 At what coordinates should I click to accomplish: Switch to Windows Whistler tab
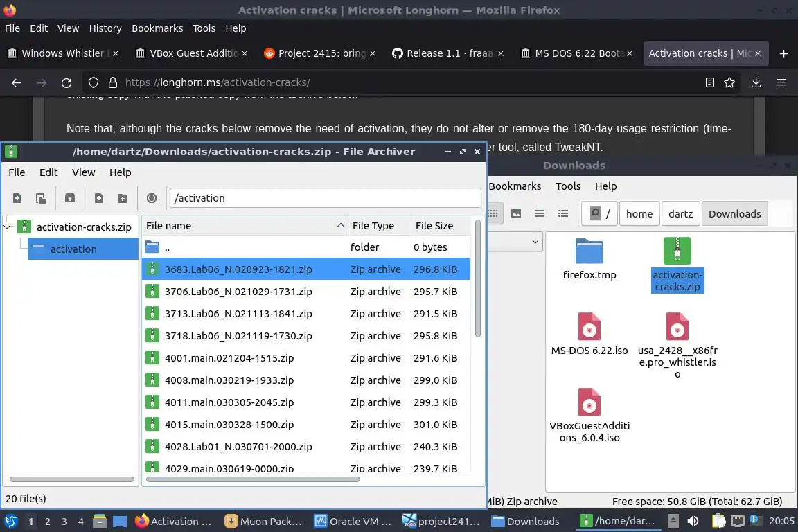coord(63,53)
